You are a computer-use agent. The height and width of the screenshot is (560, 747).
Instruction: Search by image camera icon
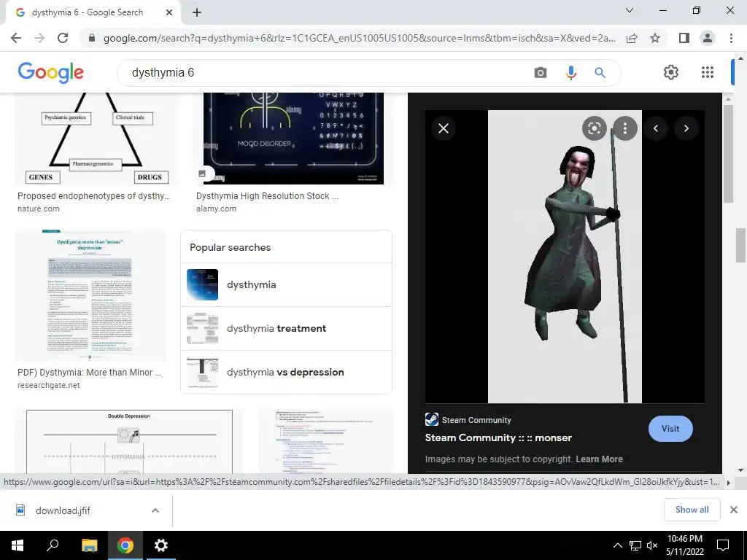[541, 72]
